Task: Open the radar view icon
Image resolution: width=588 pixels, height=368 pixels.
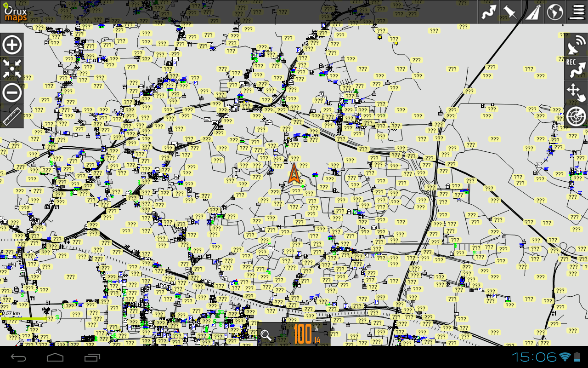Action: click(576, 116)
